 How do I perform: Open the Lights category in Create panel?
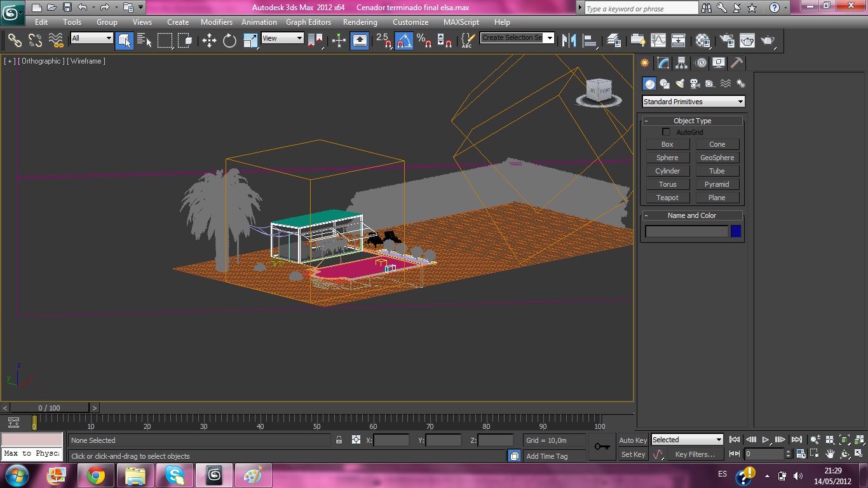click(x=680, y=84)
